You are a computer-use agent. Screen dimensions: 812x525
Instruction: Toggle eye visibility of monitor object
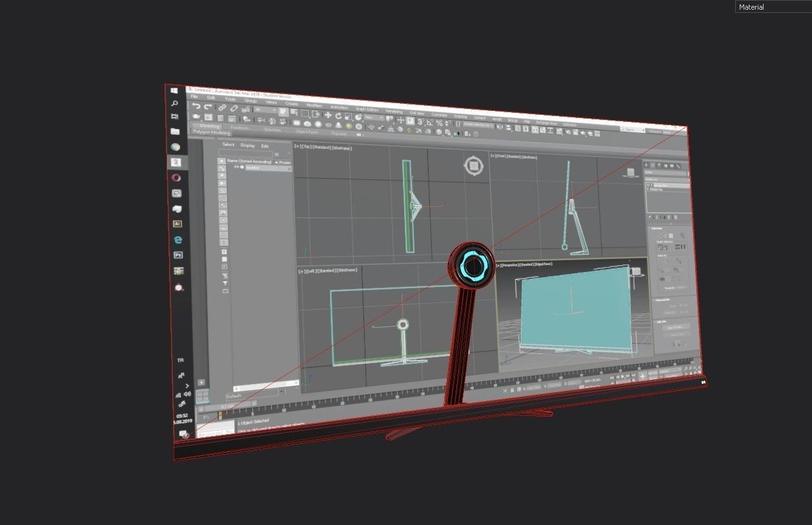[x=236, y=167]
